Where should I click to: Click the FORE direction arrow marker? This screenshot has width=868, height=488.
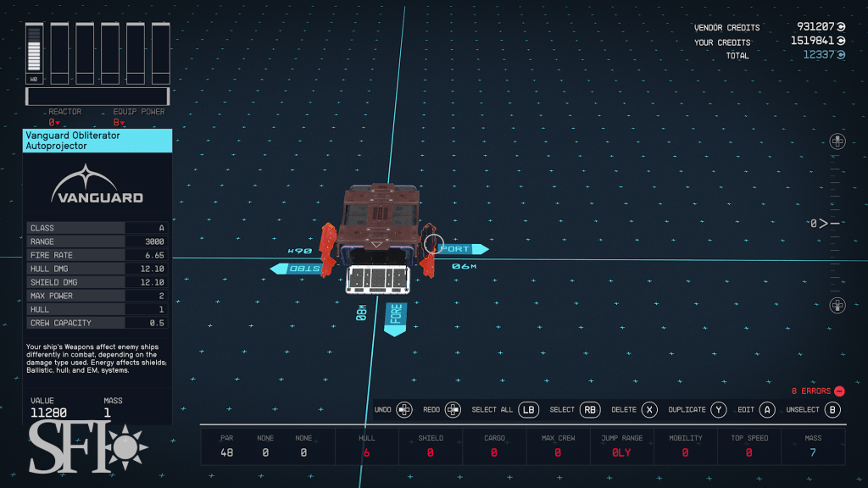[395, 319]
